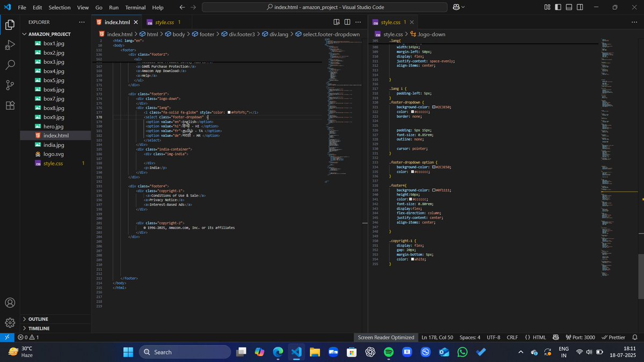Close the style.css tab in right editor group
Screen dimensions: 644x362
pos(412,23)
